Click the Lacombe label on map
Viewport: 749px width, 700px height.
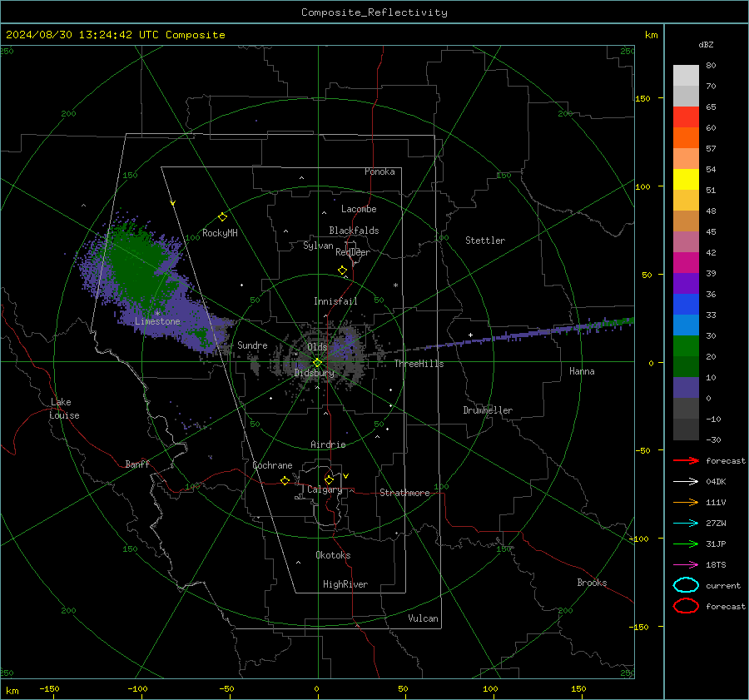coord(359,209)
